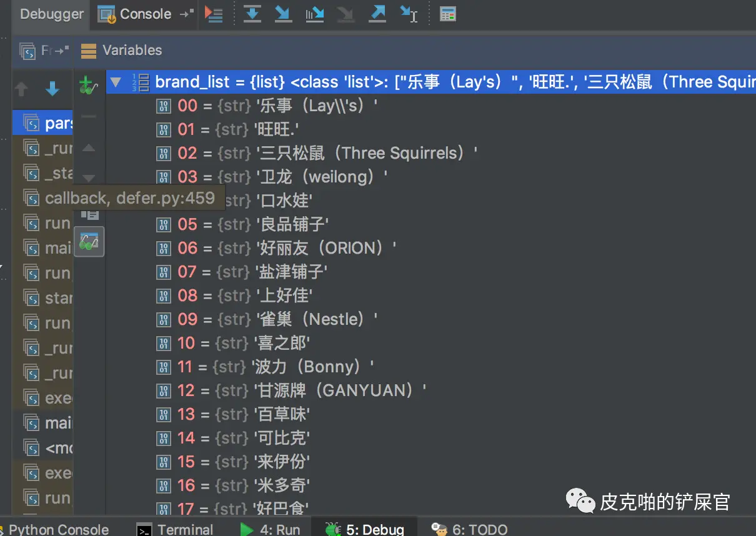Switch to the Console tab
Screen dimensions: 756x536
[x=144, y=14]
